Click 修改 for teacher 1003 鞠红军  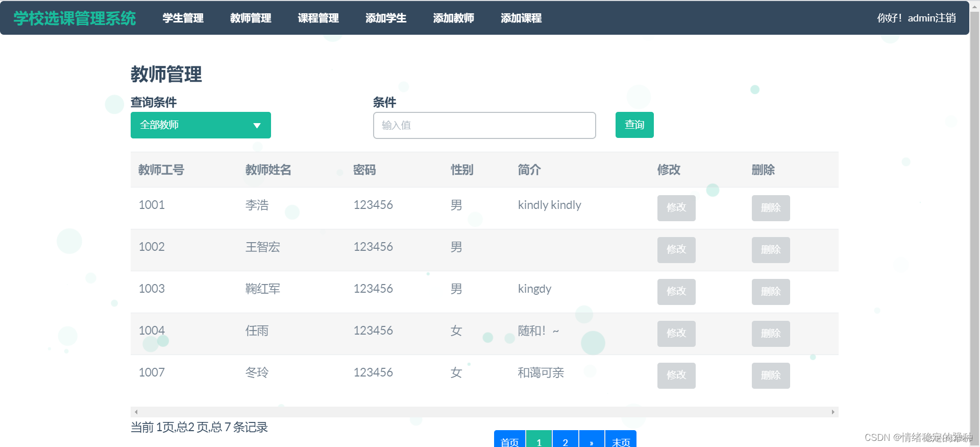676,292
